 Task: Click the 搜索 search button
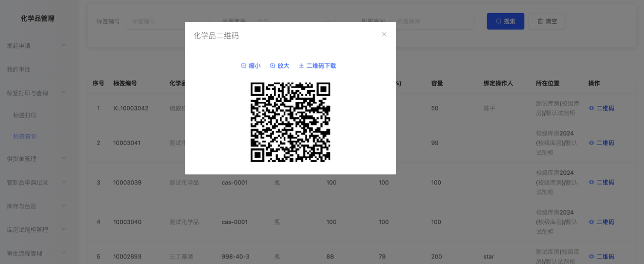(506, 21)
